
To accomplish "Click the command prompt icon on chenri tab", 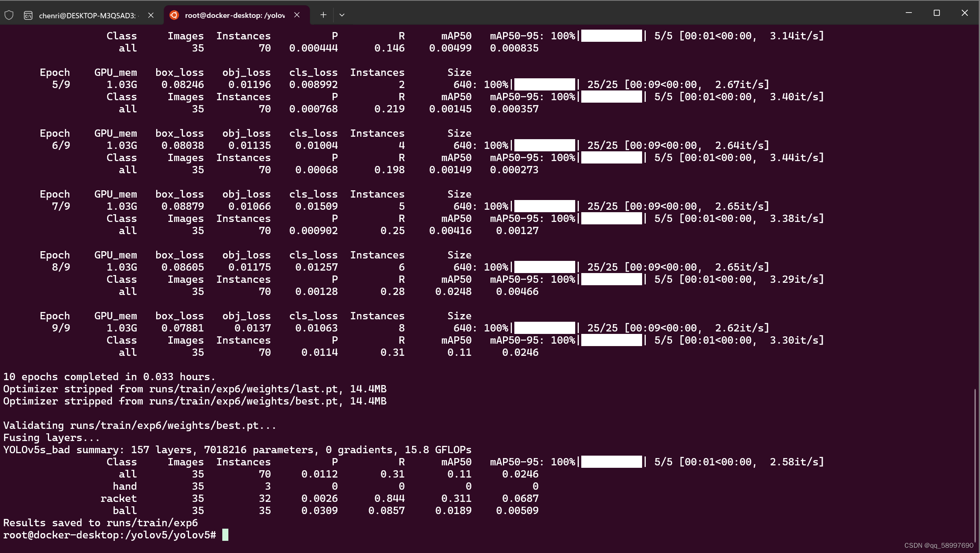I will pos(28,15).
